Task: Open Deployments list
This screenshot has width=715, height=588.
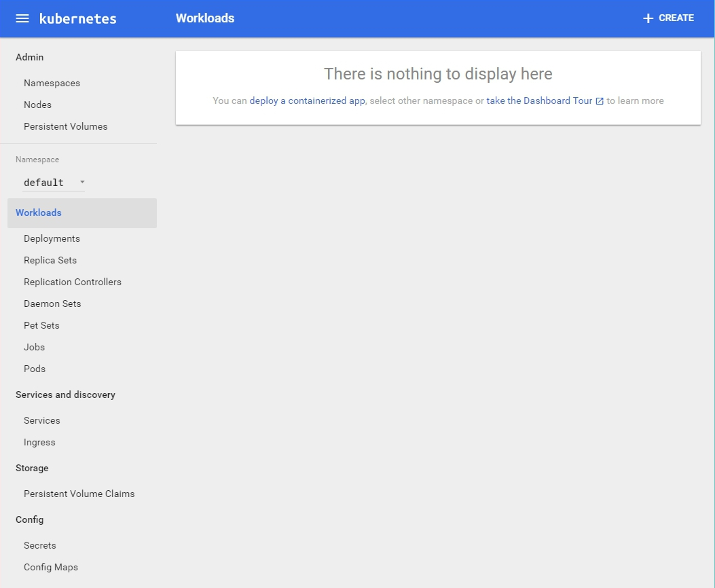Action: pos(52,238)
